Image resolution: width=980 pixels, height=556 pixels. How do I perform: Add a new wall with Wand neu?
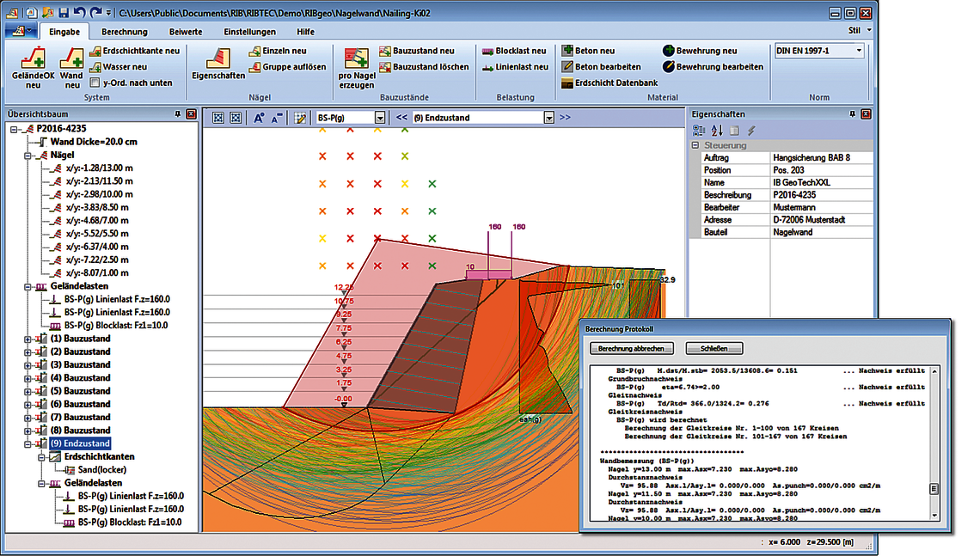pos(72,68)
